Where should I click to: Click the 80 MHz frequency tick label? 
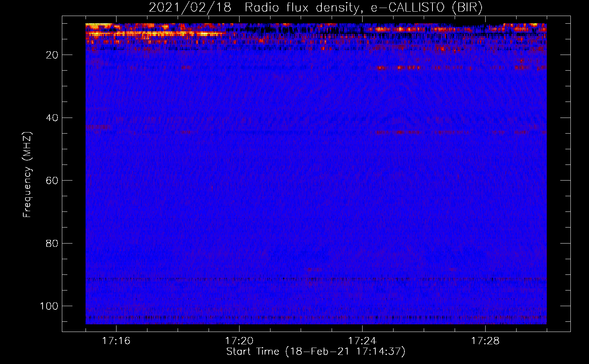[52, 243]
